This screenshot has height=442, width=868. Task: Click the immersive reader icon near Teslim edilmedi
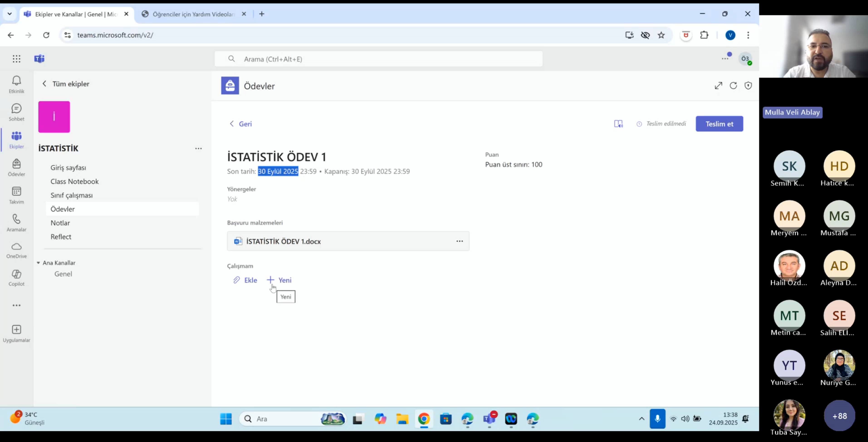pyautogui.click(x=618, y=124)
